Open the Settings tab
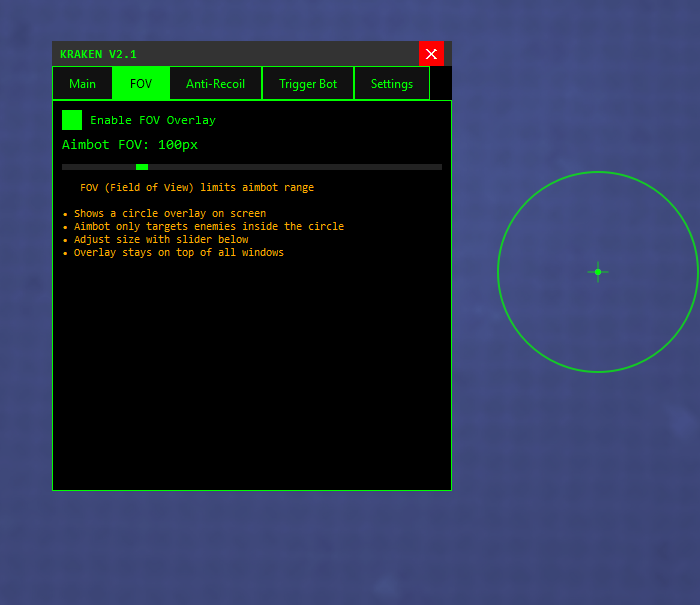The height and width of the screenshot is (605, 700). (392, 84)
